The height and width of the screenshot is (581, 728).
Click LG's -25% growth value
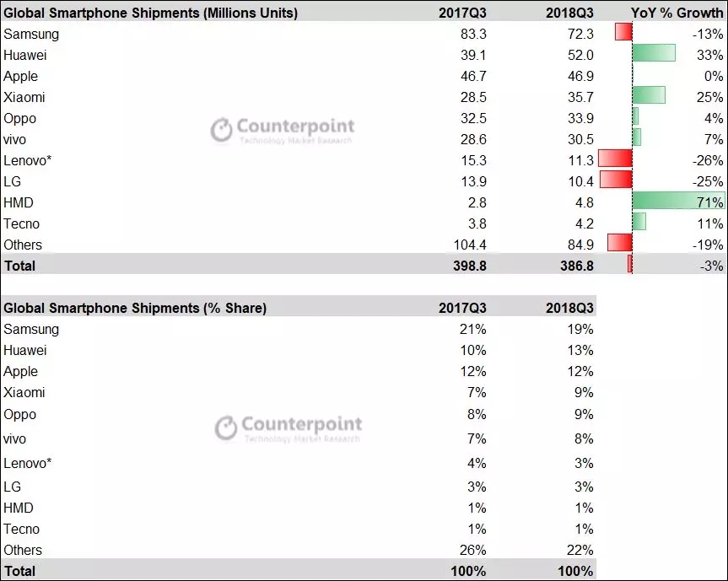pos(706,181)
